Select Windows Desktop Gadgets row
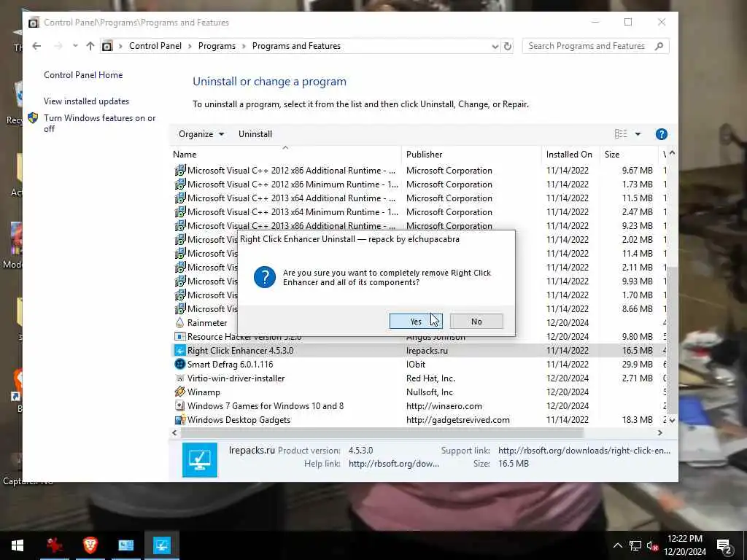 click(x=419, y=419)
